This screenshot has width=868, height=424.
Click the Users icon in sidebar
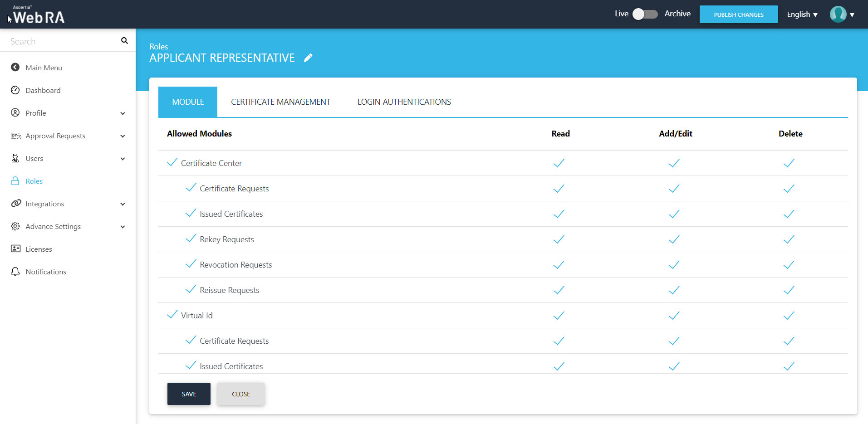(15, 158)
